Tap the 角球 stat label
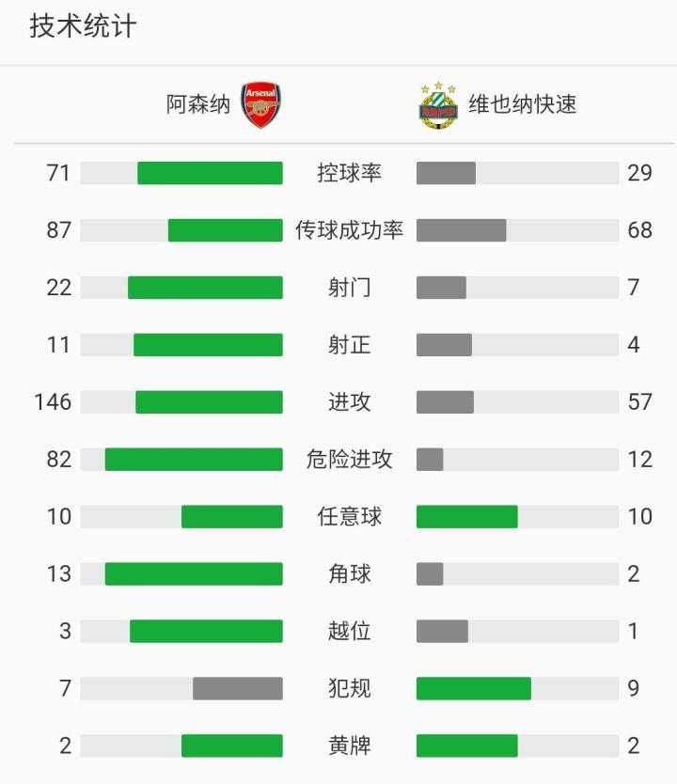677x784 pixels. point(349,574)
